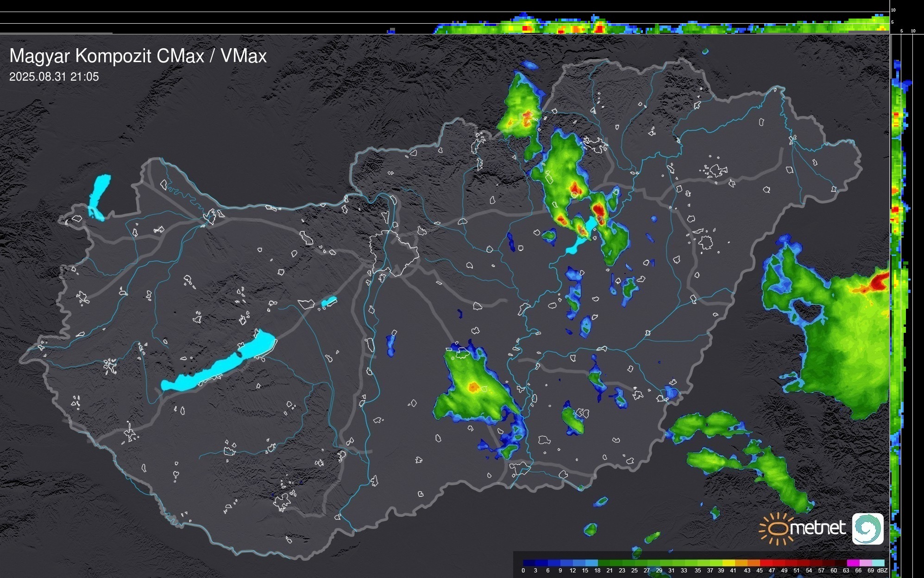This screenshot has width=924, height=578.
Task: Click the orange storm core south of center
Action: pyautogui.click(x=473, y=387)
